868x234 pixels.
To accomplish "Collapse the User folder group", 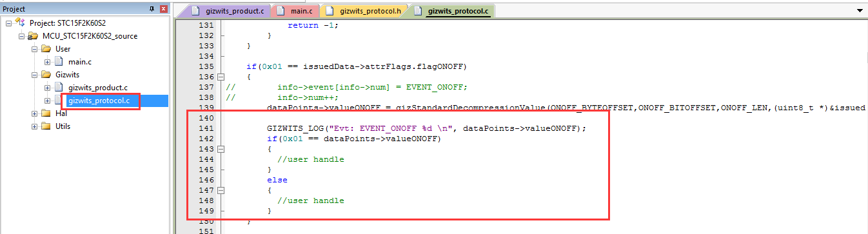I will click(34, 48).
